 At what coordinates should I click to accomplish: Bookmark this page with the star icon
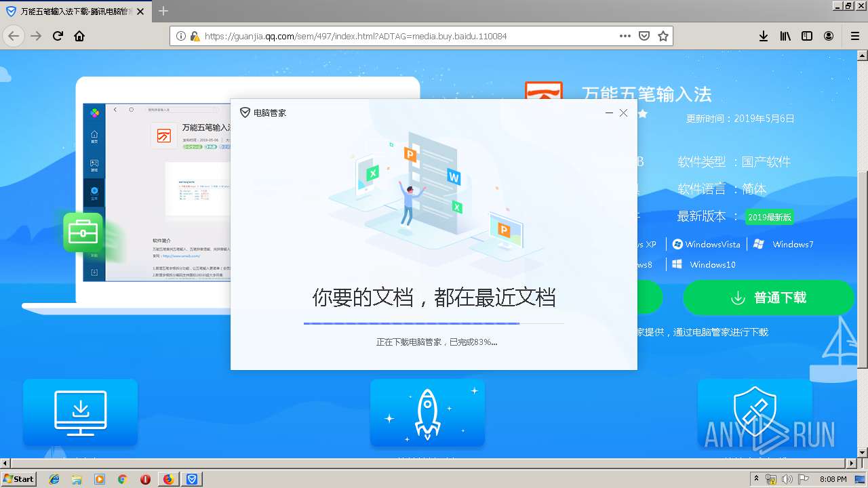click(x=663, y=36)
